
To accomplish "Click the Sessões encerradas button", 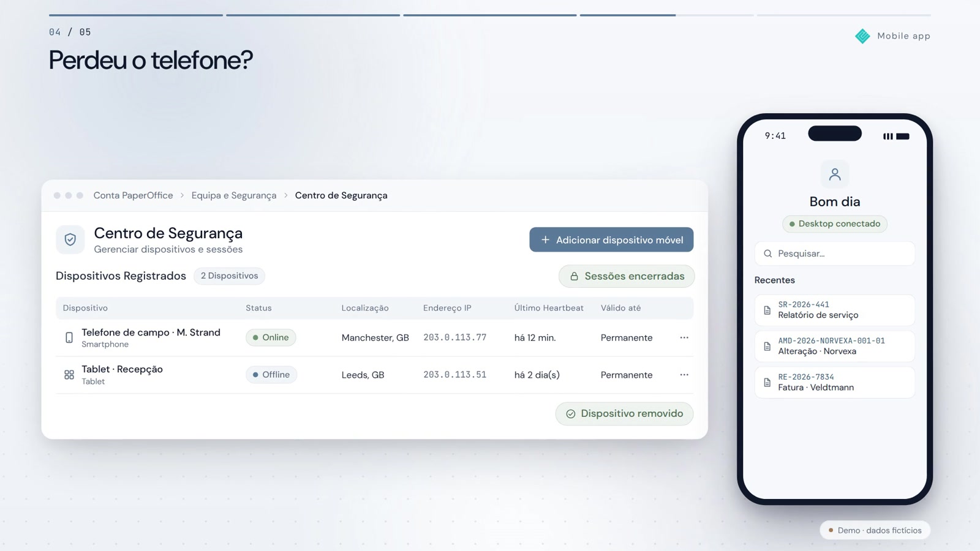I will click(627, 276).
